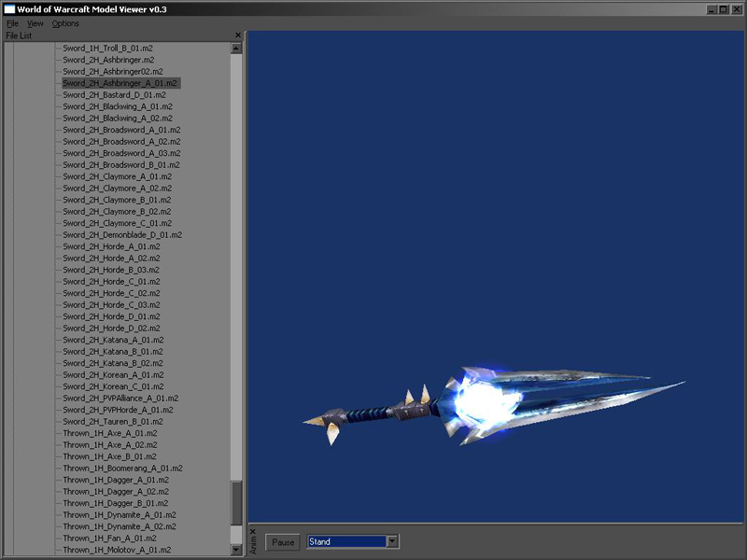Select Sword_2H_Claymore_B_01.m2
Image resolution: width=747 pixels, height=560 pixels.
coord(117,200)
